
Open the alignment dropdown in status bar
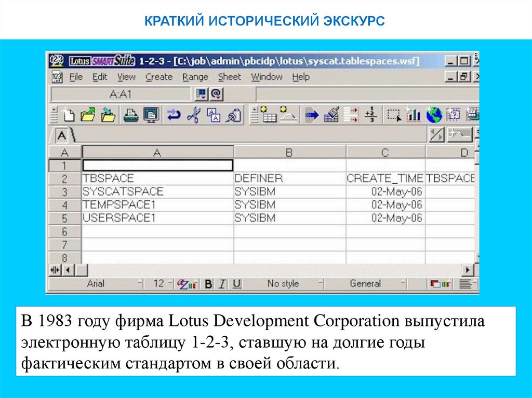468,284
